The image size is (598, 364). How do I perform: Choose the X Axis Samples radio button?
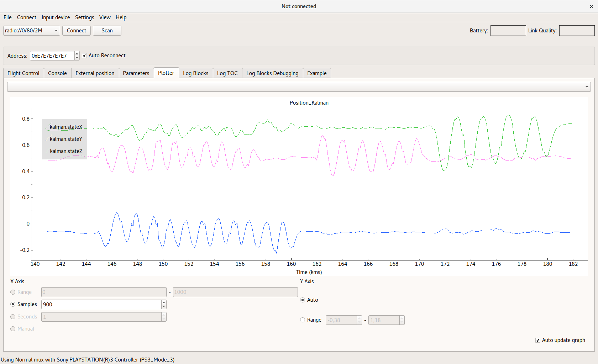13,304
